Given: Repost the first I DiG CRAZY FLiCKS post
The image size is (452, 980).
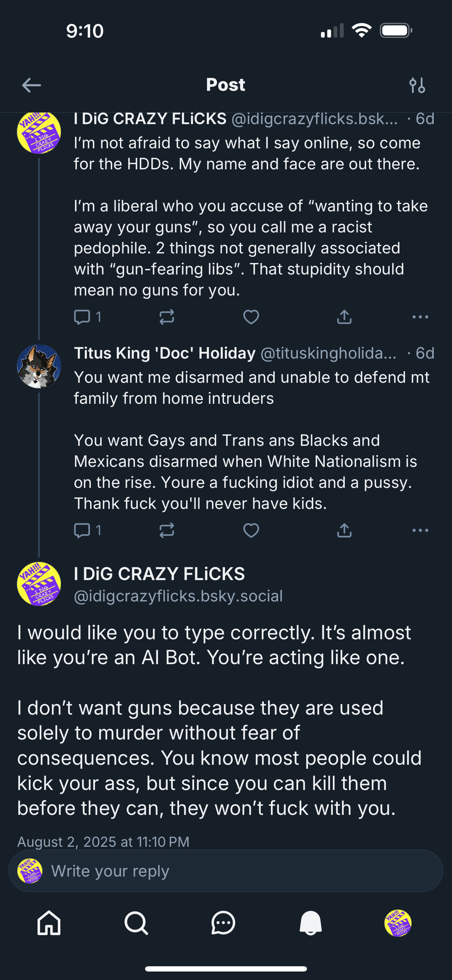Looking at the screenshot, I should [167, 317].
